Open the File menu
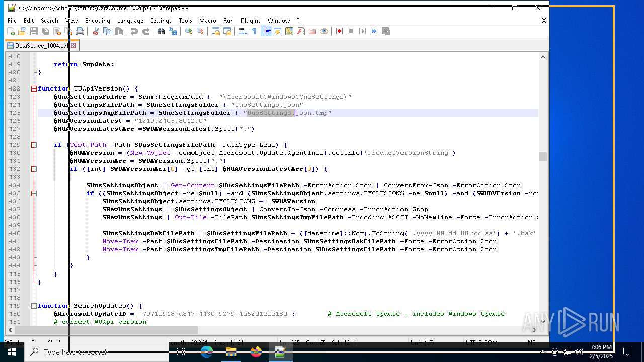Image resolution: width=644 pixels, height=362 pixels. (x=12, y=21)
